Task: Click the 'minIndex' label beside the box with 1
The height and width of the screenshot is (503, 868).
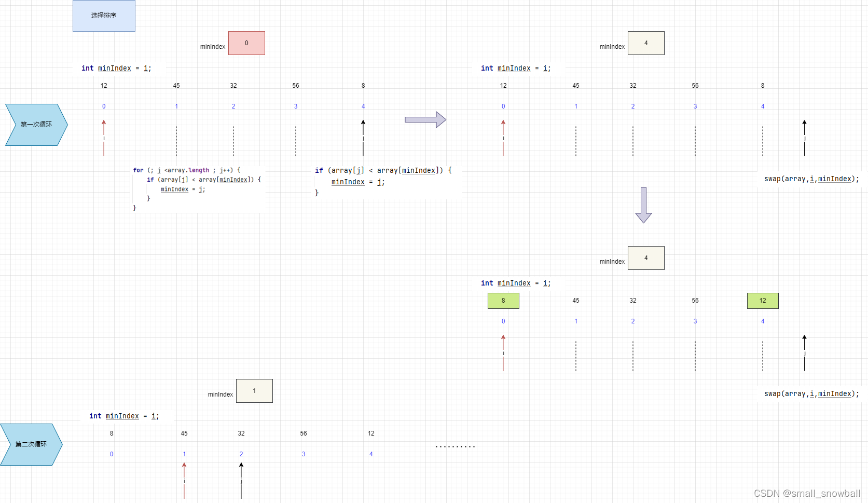Action: pos(221,395)
